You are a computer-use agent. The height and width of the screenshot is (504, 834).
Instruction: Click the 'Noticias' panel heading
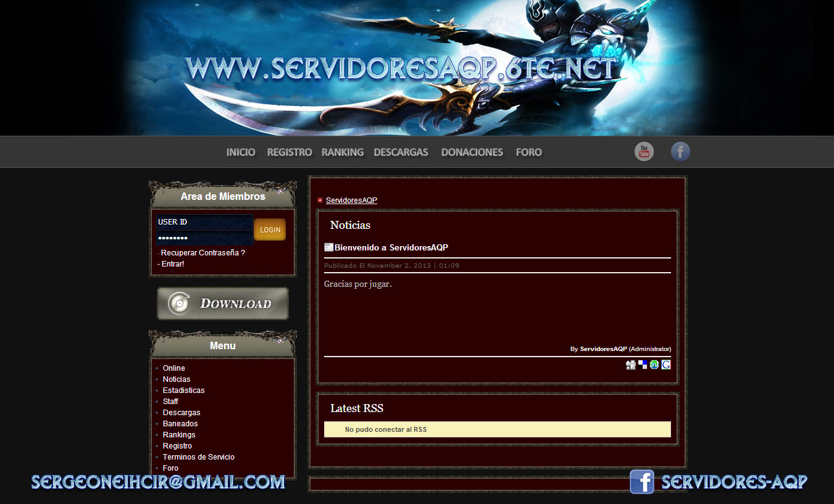pos(350,225)
